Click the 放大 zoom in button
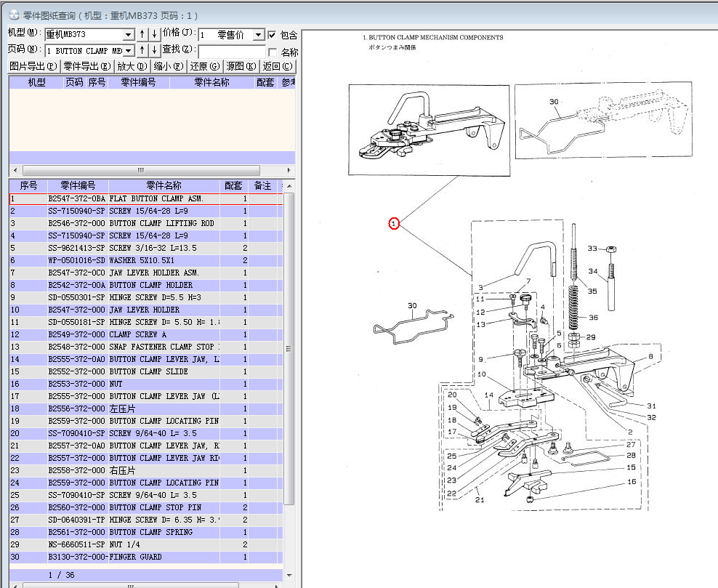 tap(132, 66)
